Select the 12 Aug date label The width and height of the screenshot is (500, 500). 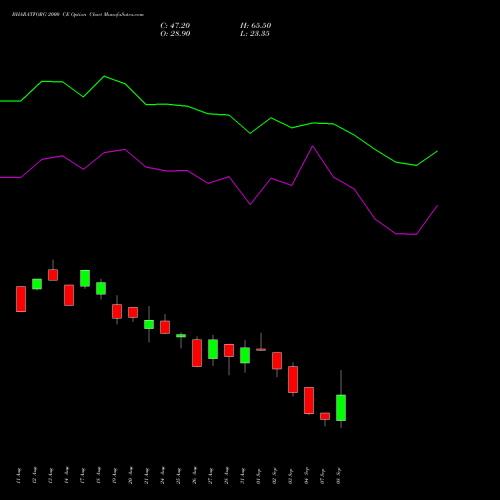pos(34,476)
